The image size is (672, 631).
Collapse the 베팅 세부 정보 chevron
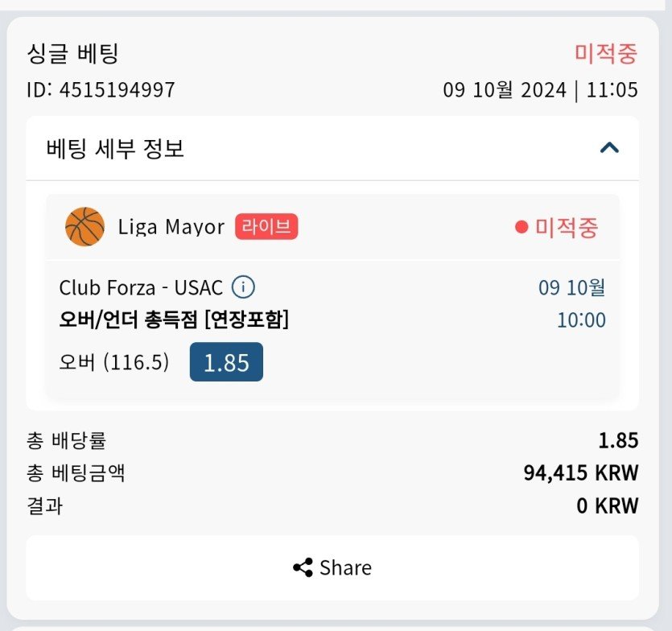[609, 148]
